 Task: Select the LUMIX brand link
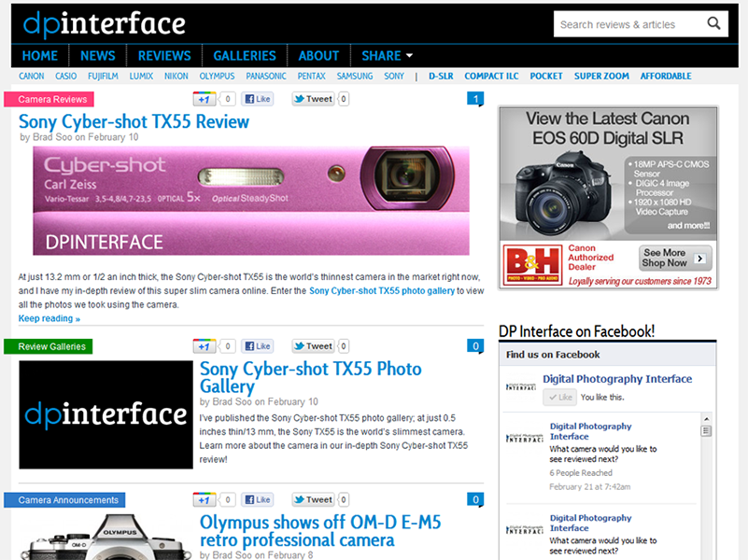(x=141, y=77)
